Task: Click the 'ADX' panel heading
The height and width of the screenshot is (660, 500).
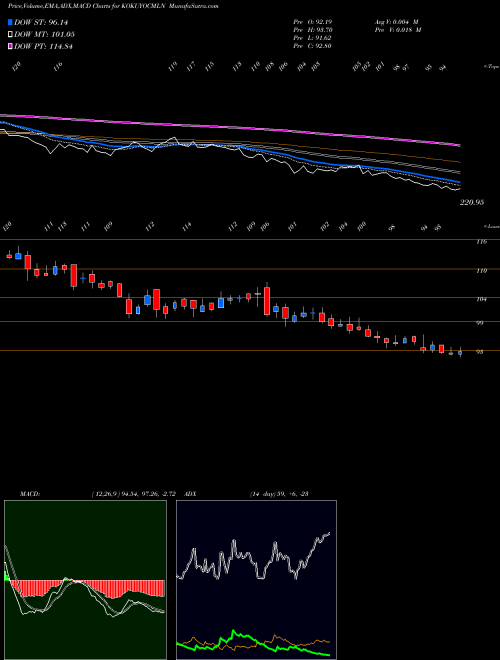Action: tap(190, 494)
